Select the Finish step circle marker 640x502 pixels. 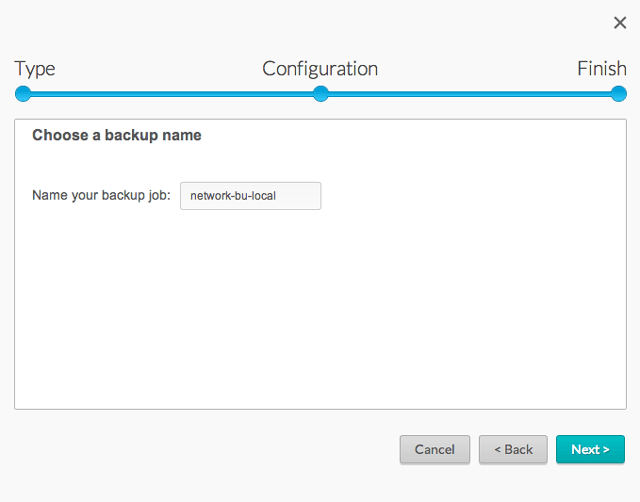618,94
